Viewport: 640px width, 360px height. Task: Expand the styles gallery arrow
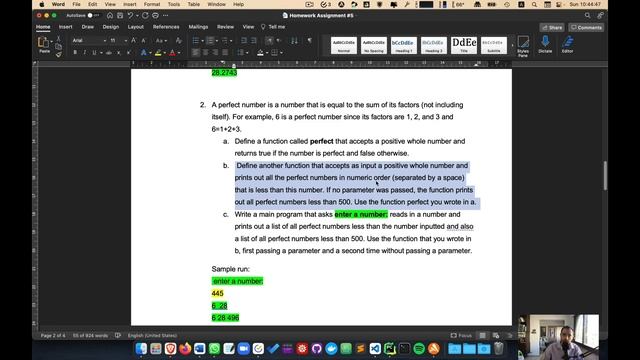(x=512, y=45)
